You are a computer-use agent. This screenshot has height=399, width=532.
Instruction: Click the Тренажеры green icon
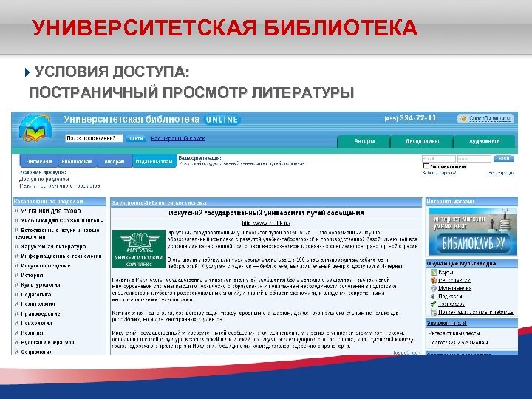[433, 304]
